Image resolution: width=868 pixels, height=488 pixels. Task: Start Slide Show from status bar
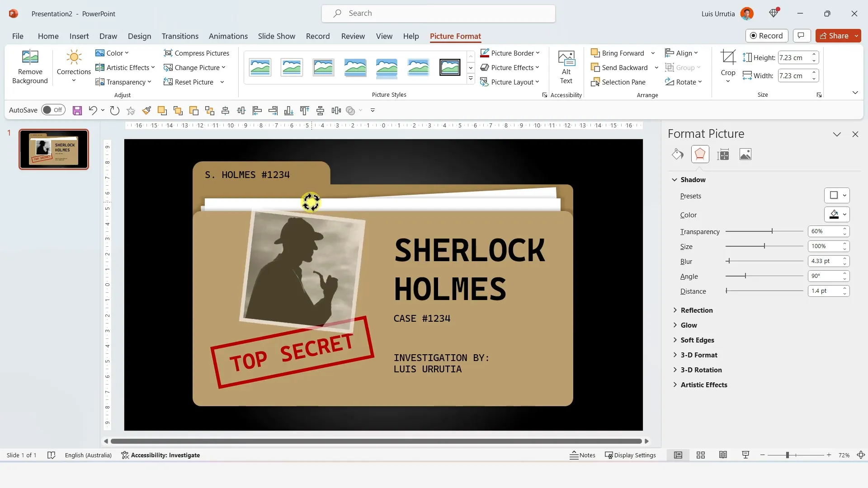(745, 455)
